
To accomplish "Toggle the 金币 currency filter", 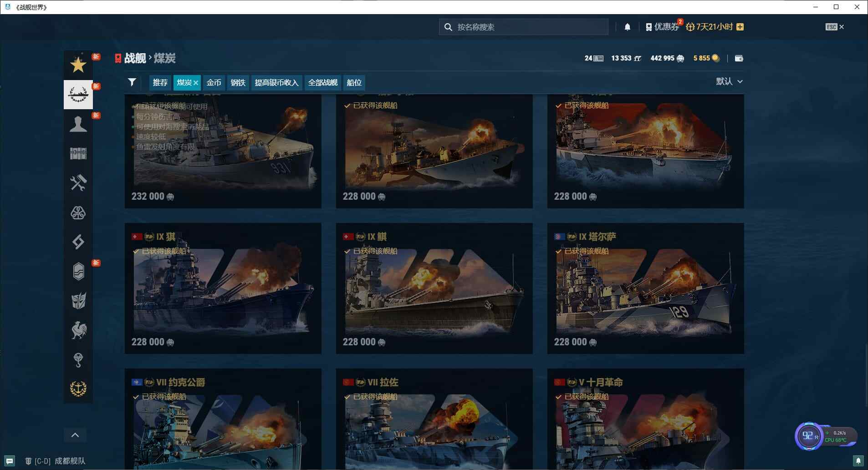I will (214, 82).
